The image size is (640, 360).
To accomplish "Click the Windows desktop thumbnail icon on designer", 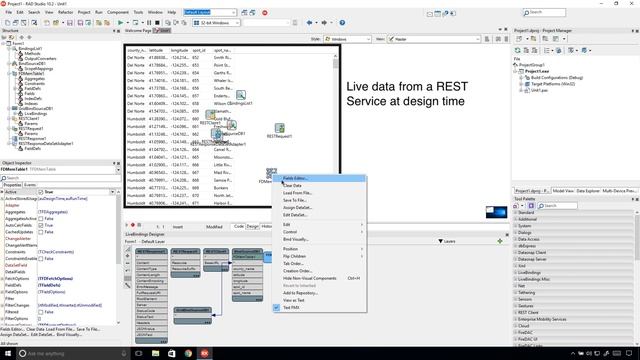I will (496, 212).
